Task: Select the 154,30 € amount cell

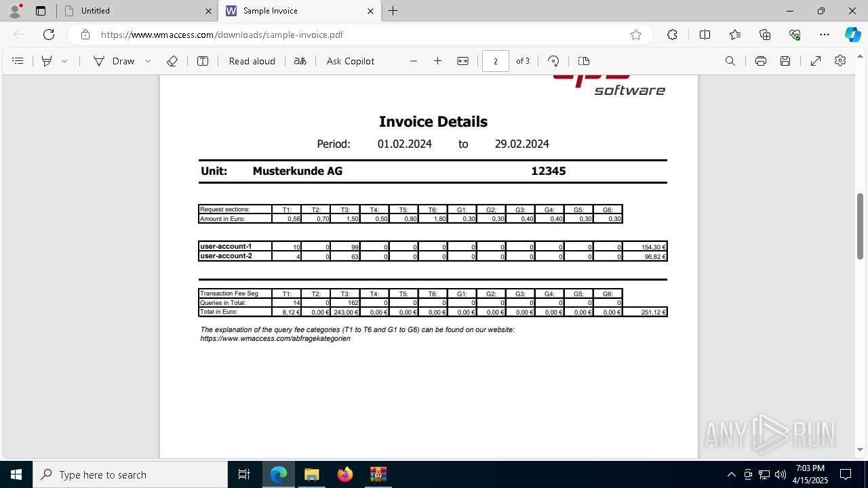Action: (645, 247)
